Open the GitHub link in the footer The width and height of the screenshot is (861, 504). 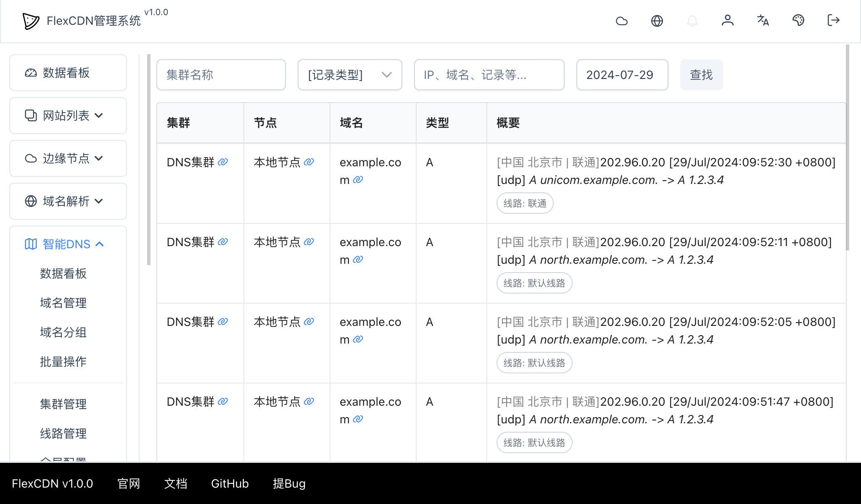pos(230,483)
